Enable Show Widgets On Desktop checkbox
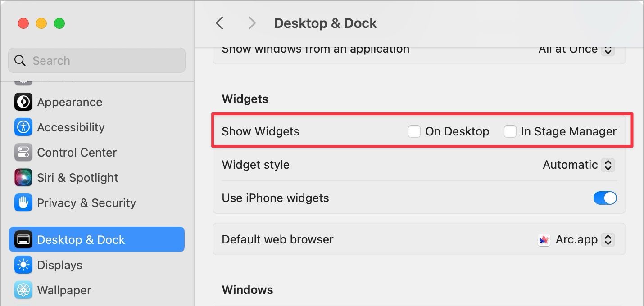Viewport: 644px width, 306px height. pos(414,131)
